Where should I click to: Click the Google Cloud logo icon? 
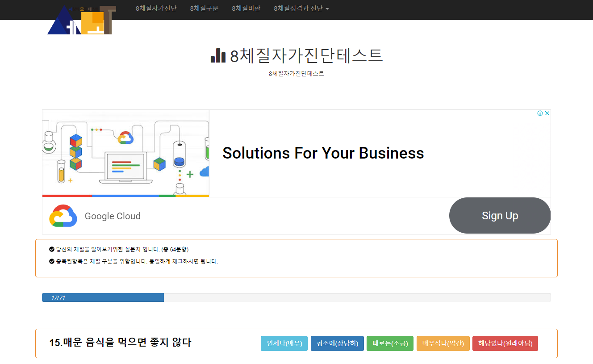tap(63, 216)
